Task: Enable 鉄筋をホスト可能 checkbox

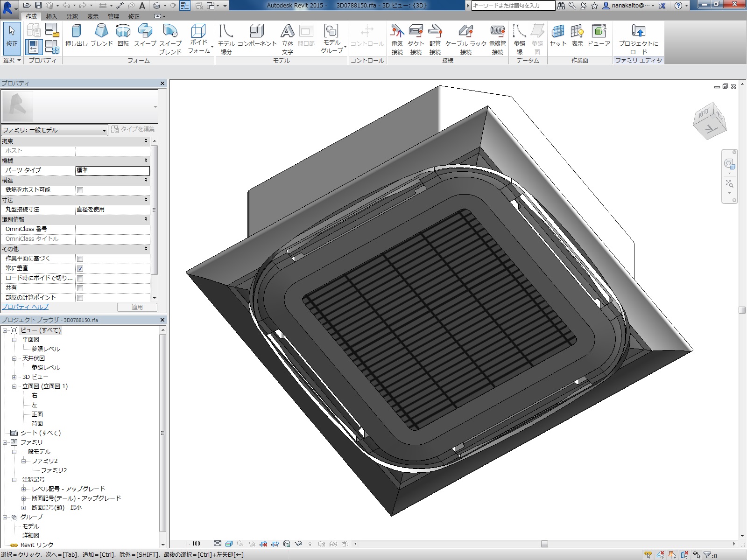Action: pyautogui.click(x=80, y=190)
